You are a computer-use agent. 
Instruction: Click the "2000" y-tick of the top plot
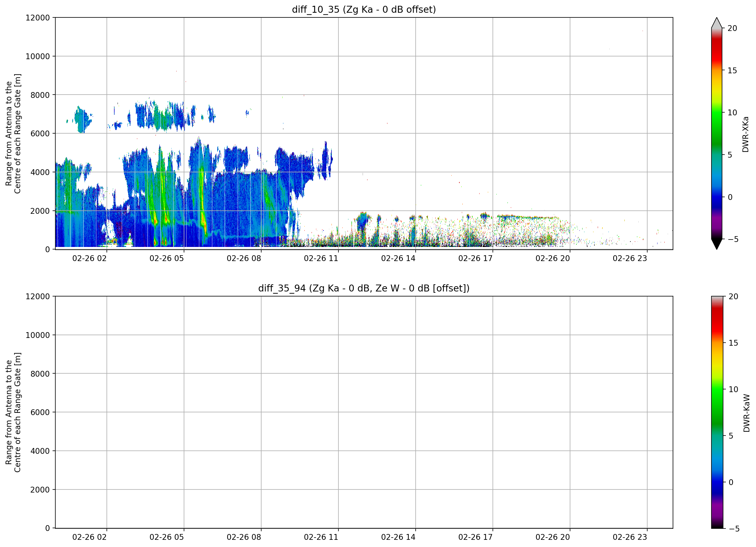[40, 211]
